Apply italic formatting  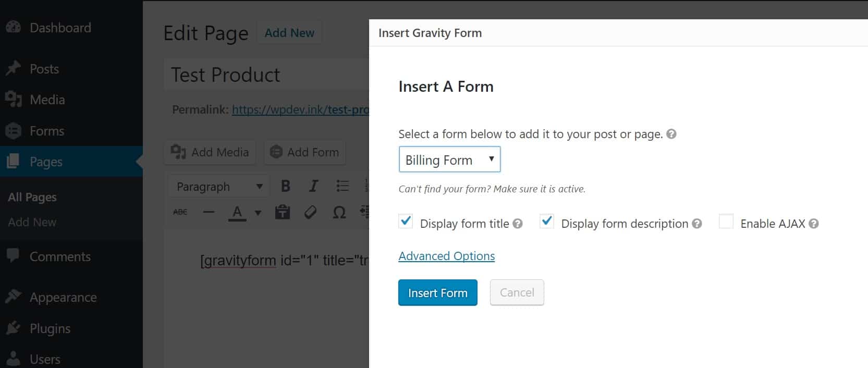pyautogui.click(x=313, y=186)
